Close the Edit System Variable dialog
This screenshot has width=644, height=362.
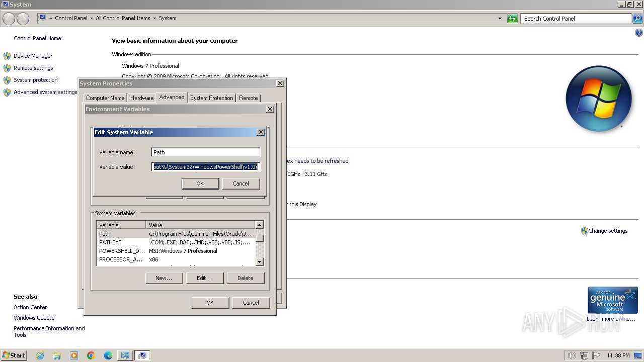click(261, 132)
